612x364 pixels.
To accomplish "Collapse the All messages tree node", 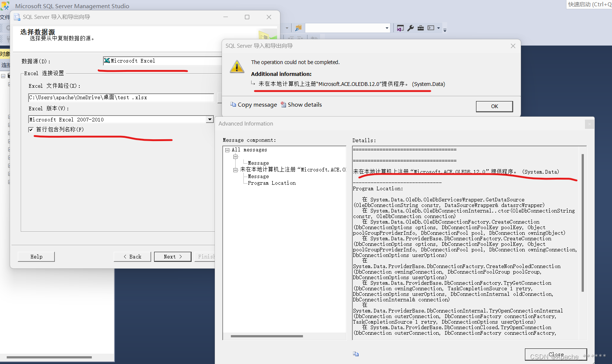I will click(227, 150).
